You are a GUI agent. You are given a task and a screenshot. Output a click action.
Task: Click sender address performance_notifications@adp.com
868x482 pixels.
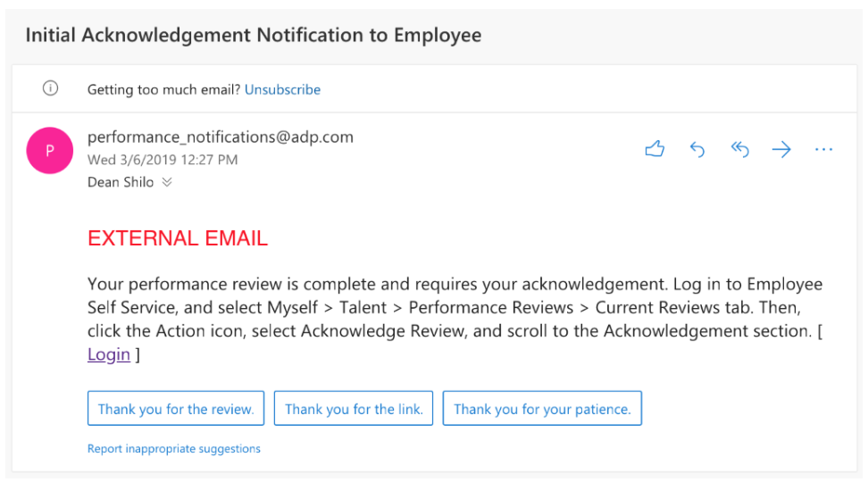coord(221,137)
